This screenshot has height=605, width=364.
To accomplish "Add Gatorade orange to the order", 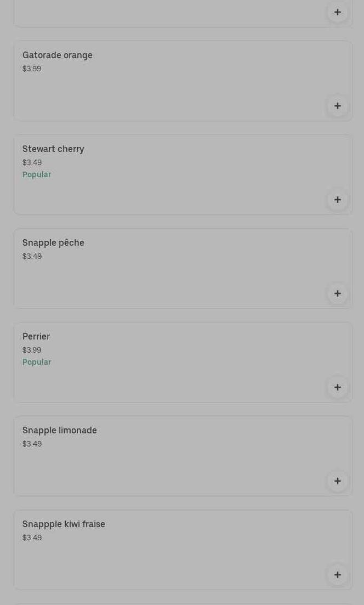I will 338,106.
